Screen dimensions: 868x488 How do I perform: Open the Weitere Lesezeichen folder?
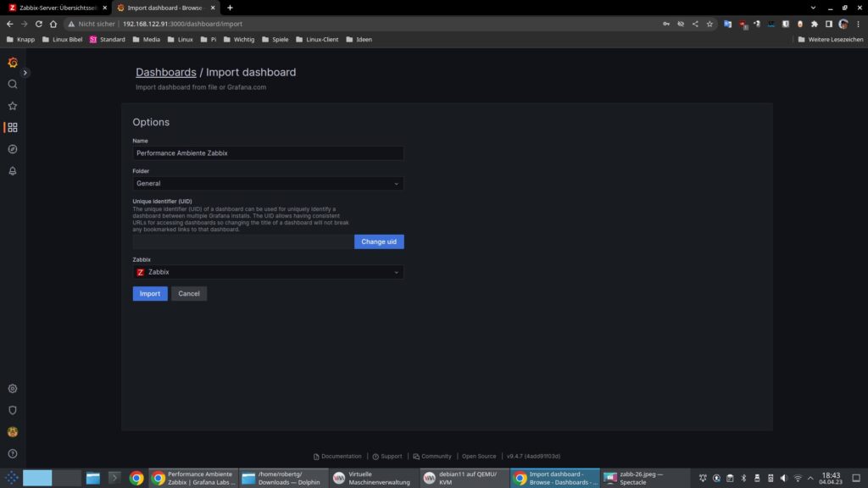(831, 39)
